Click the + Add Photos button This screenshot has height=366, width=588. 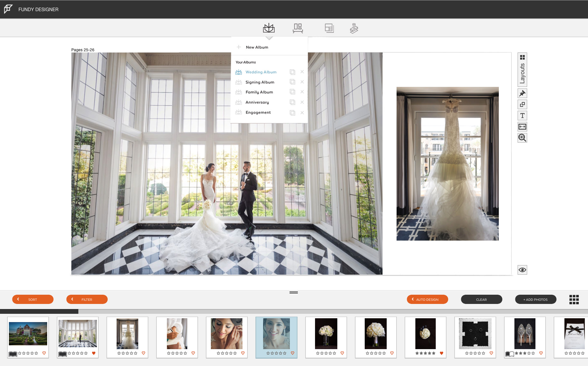coord(536,299)
